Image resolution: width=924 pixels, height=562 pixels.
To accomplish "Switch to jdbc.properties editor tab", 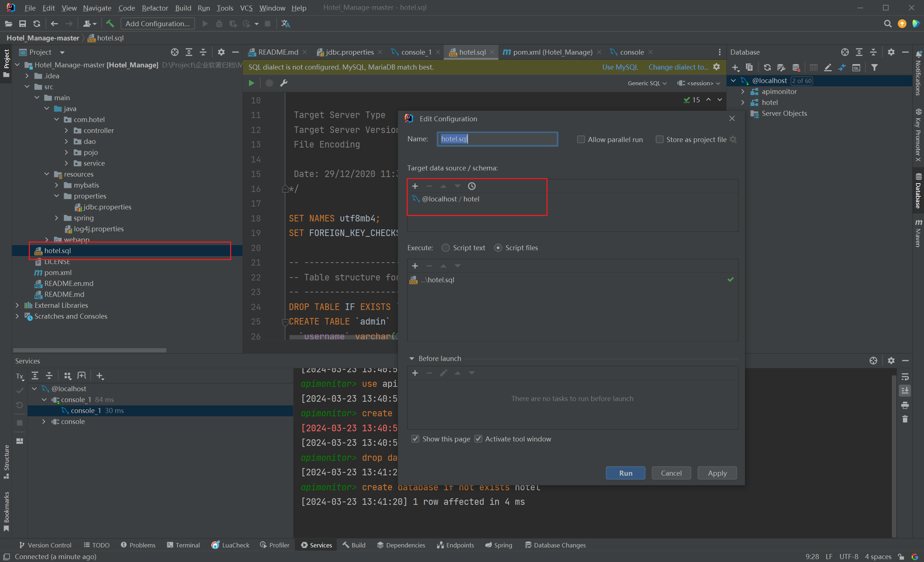I will coord(350,52).
